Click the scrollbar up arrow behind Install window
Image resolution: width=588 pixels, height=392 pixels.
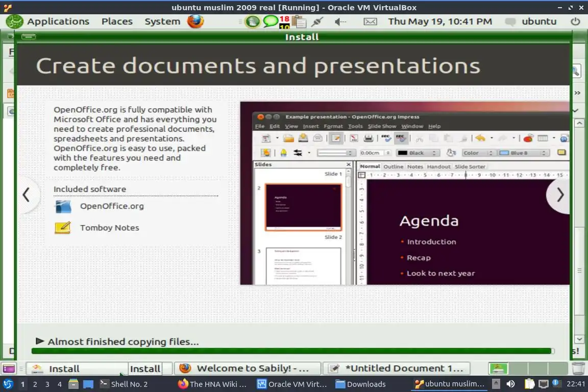click(579, 123)
